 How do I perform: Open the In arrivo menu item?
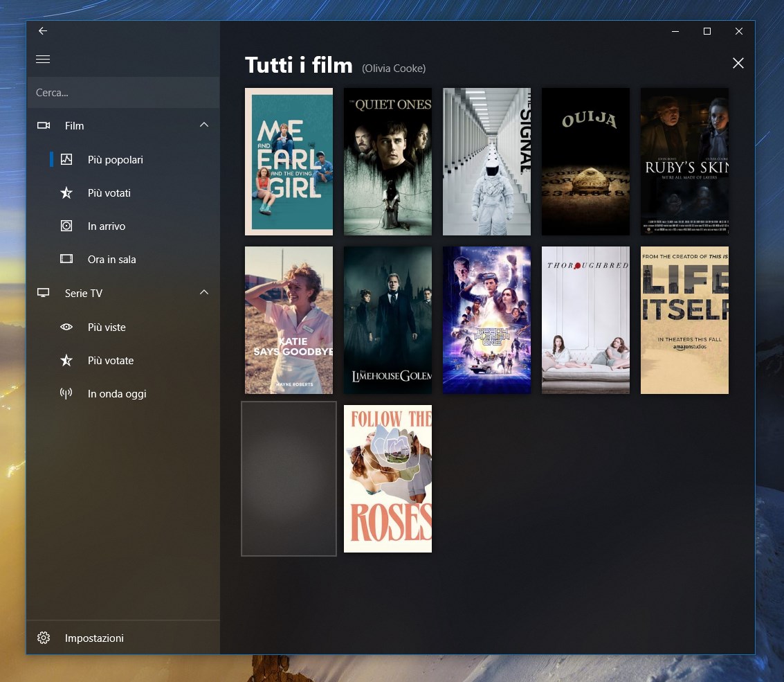coord(123,226)
